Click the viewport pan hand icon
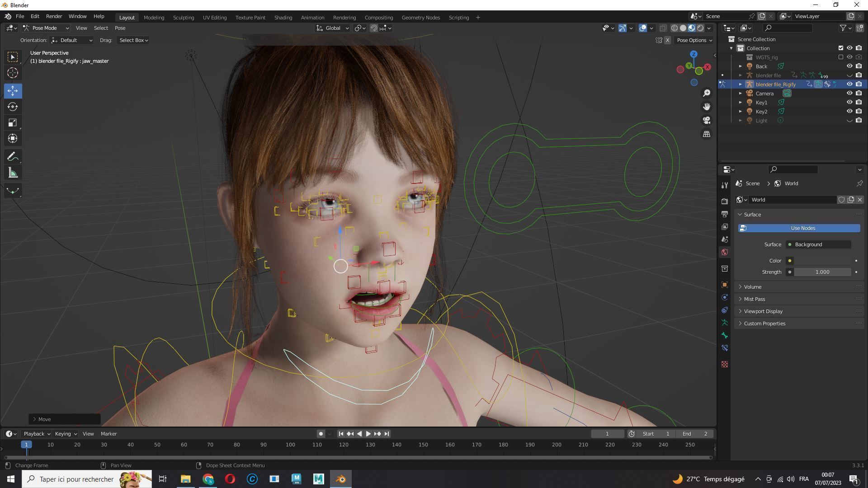 tap(707, 107)
